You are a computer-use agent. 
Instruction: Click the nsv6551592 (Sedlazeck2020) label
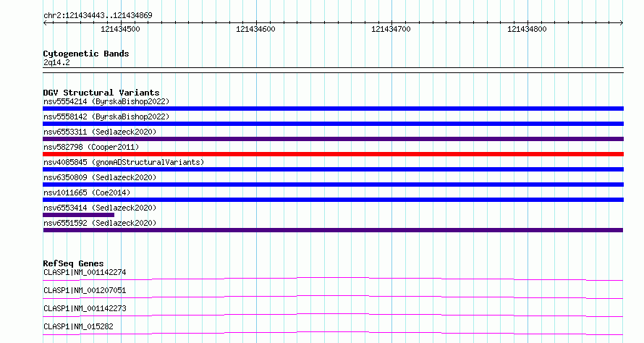tap(100, 223)
